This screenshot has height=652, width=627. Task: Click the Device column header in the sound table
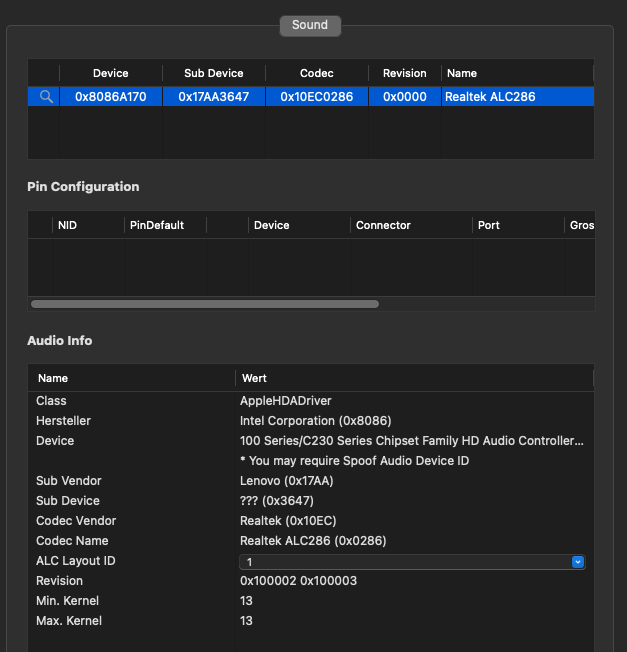[x=110, y=73]
